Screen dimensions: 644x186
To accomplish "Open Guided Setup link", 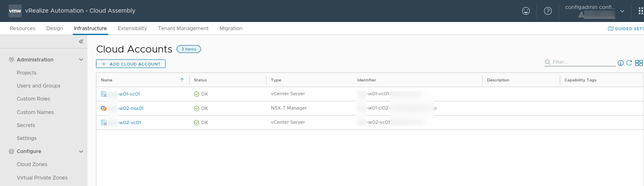I will 629,29.
